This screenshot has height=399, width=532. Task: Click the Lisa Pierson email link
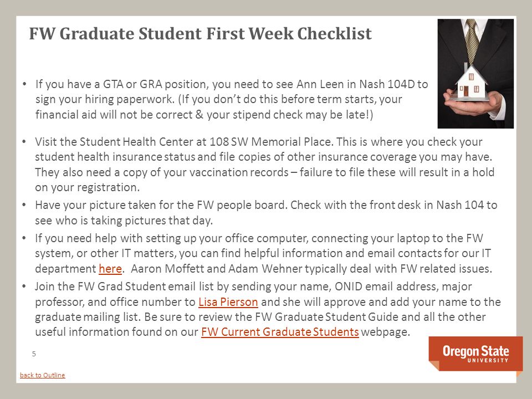click(x=228, y=301)
